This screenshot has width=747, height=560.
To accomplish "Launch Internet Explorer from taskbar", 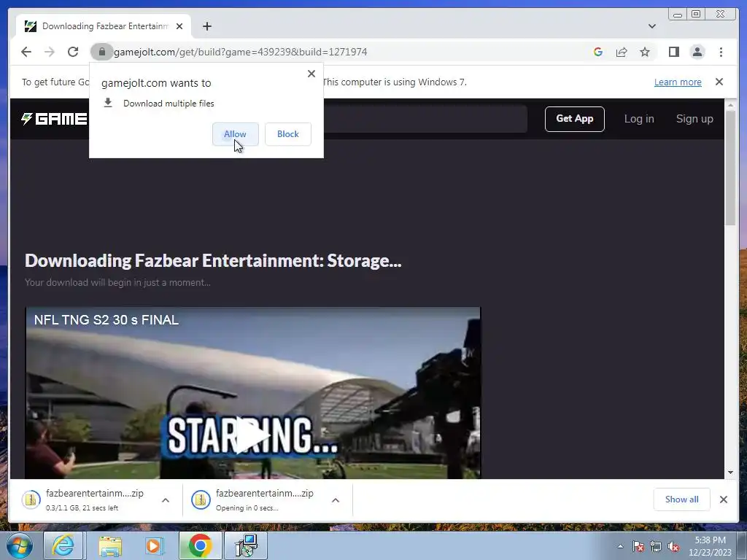I will [x=63, y=545].
